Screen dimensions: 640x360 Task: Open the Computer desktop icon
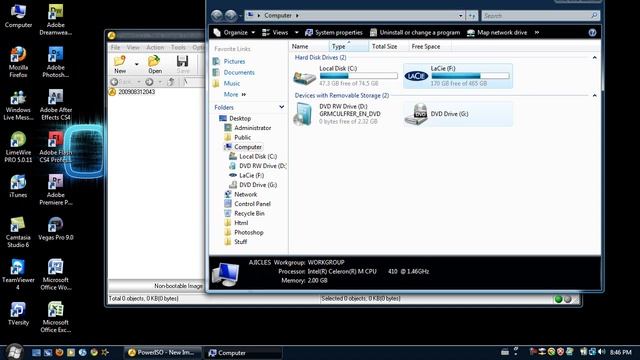pyautogui.click(x=18, y=16)
